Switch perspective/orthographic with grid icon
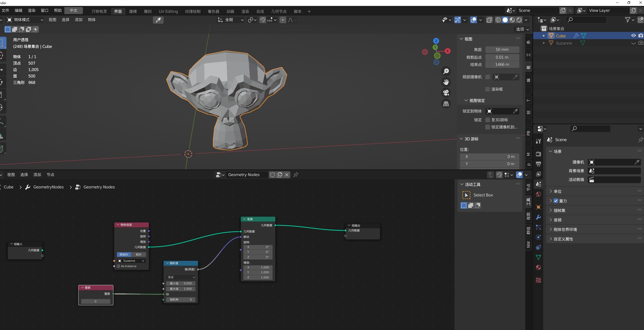 click(446, 104)
